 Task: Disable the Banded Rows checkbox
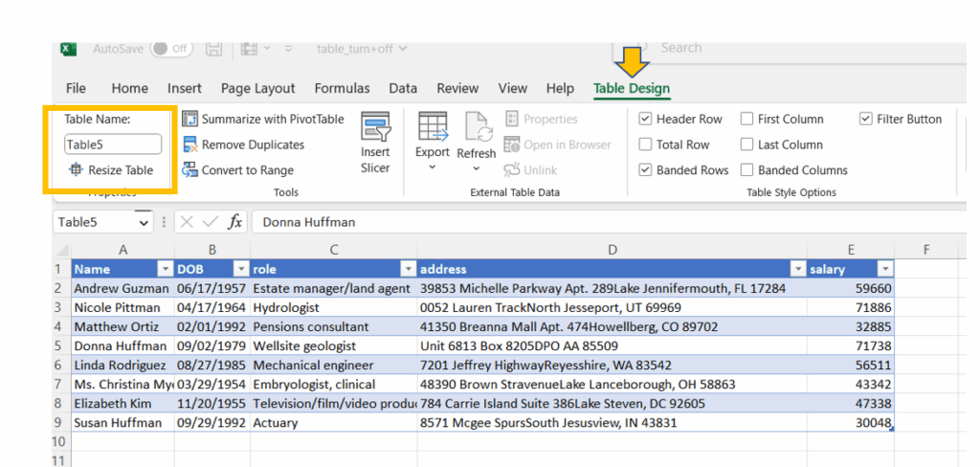pyautogui.click(x=646, y=170)
